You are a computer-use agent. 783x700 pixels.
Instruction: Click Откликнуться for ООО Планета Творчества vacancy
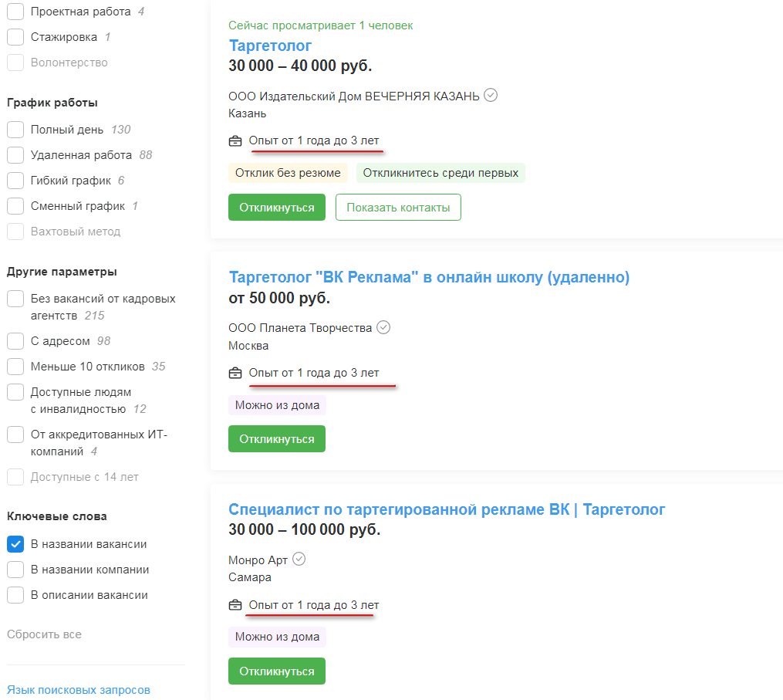point(277,439)
